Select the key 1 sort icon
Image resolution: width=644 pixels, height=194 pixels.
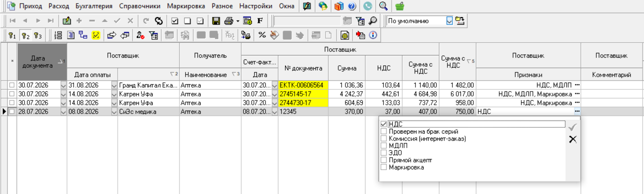[12, 35]
